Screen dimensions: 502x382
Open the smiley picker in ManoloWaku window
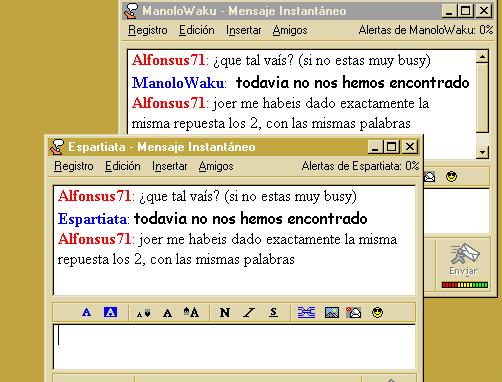pos(451,176)
